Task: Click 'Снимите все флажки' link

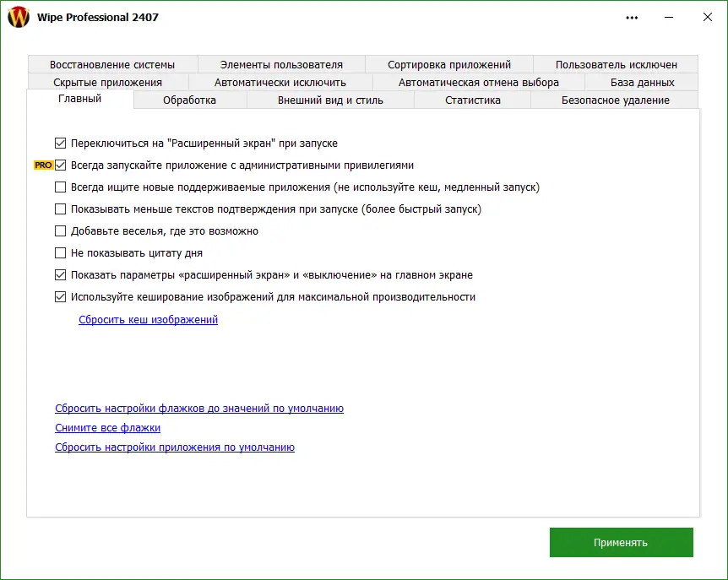Action: [107, 428]
